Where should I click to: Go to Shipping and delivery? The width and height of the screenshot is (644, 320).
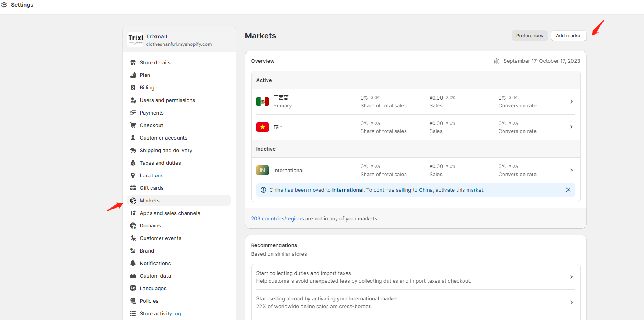pyautogui.click(x=179, y=150)
